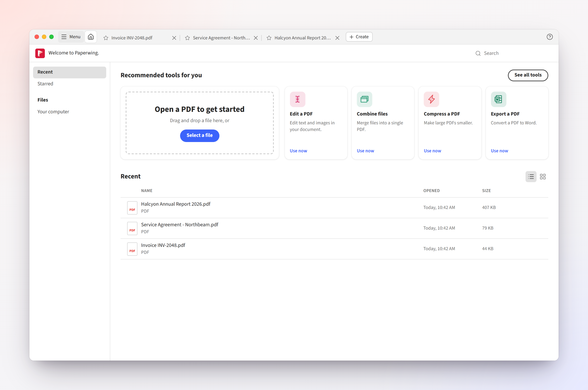Click the Combine files tool icon

(364, 99)
